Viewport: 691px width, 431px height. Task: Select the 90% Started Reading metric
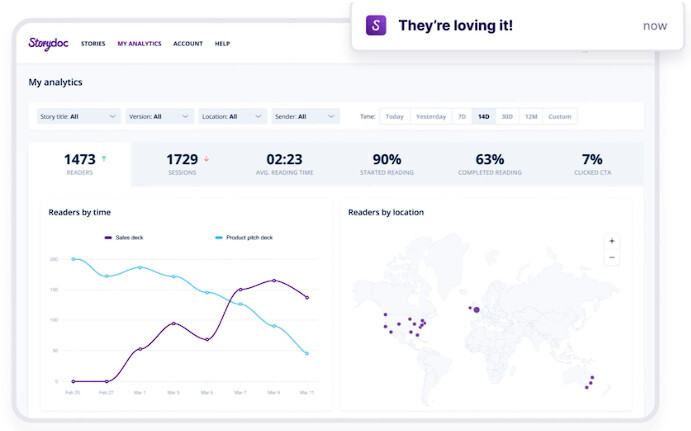click(x=387, y=164)
